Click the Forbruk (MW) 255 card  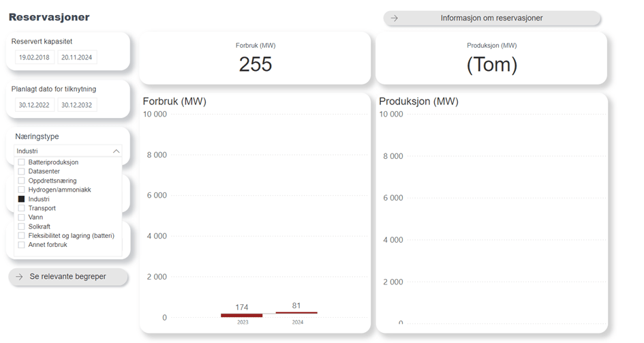[256, 59]
